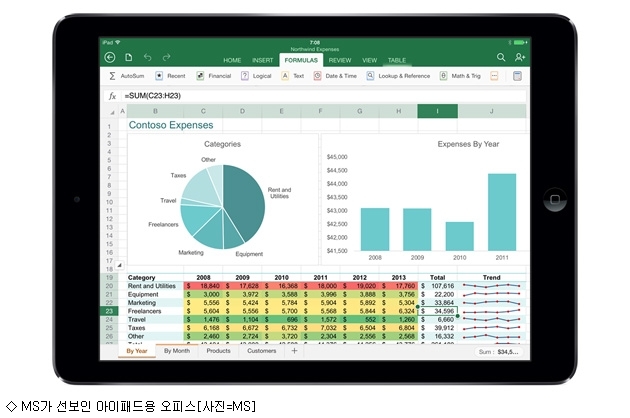Viewport: 630px width, 418px height.
Task: Switch to the HOME ribbon tab
Action: pyautogui.click(x=232, y=60)
